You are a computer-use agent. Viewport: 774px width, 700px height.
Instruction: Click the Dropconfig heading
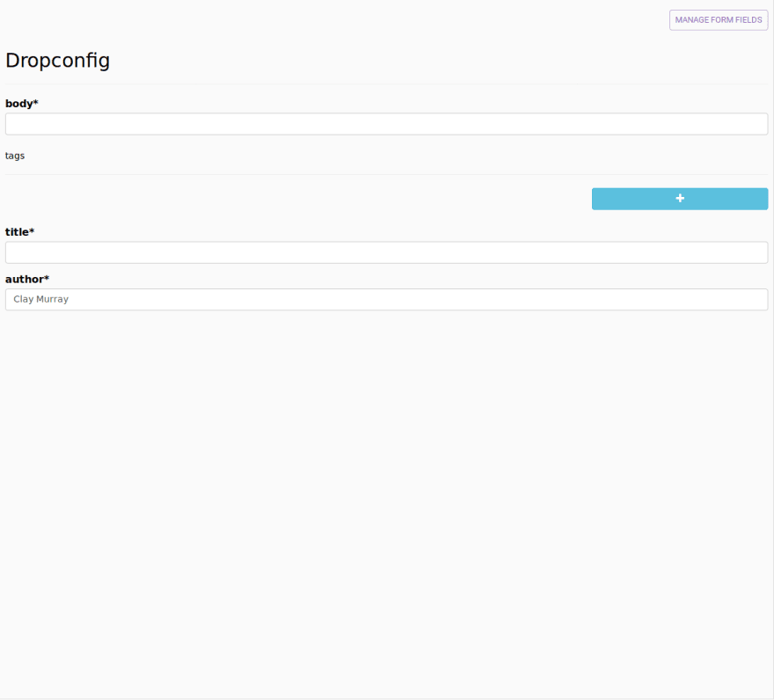click(57, 61)
